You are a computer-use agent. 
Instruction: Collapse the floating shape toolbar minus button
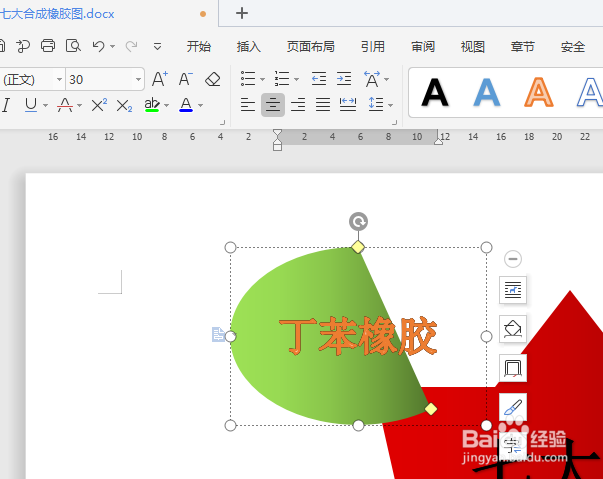(x=513, y=259)
